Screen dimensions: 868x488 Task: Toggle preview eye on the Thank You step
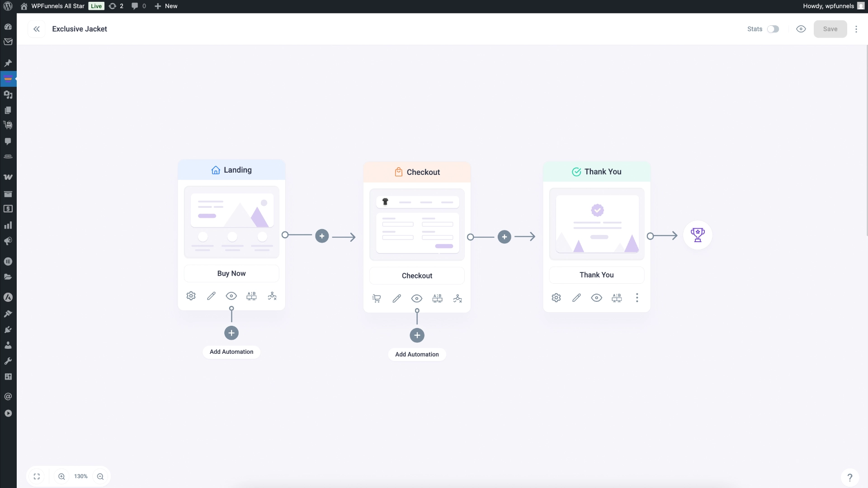coord(596,298)
